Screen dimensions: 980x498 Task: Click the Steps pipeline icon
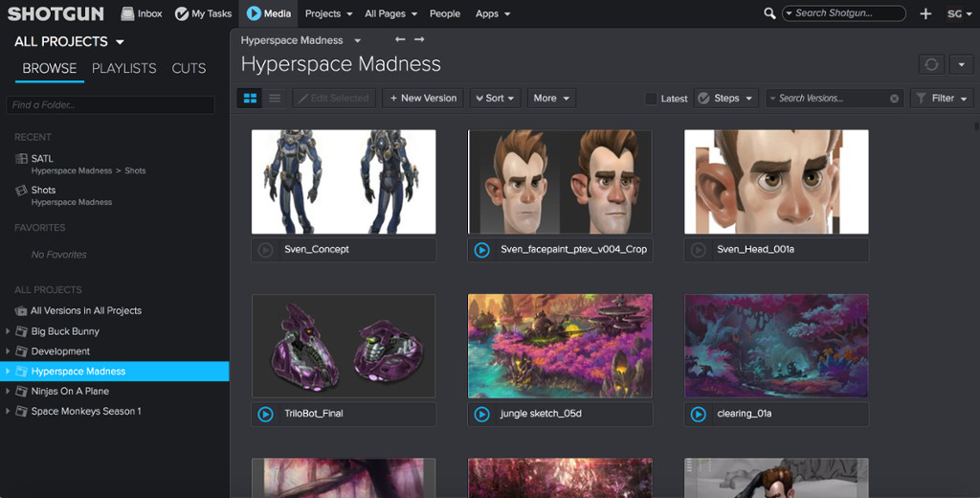pyautogui.click(x=703, y=99)
